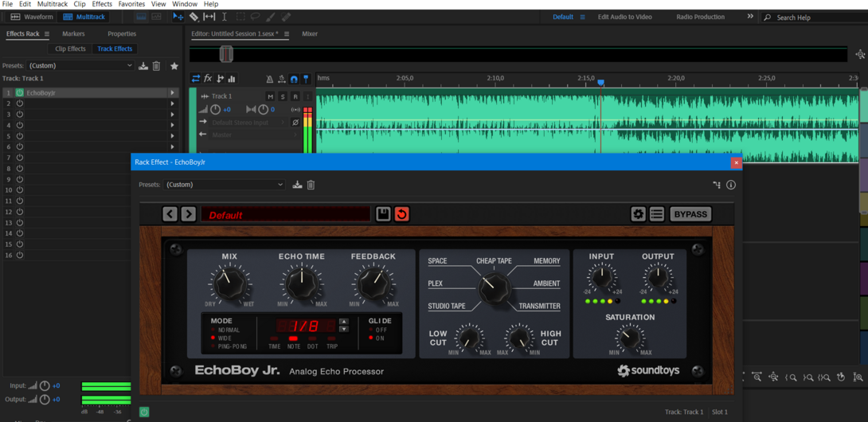Screen dimensions: 868x422
Task: Open Master output dropdown for Track 1
Action: 254,135
